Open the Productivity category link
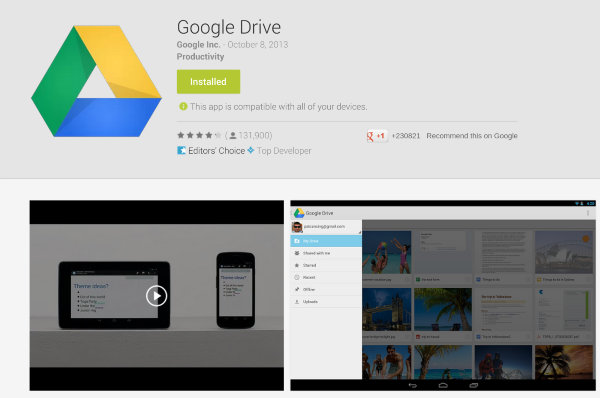The height and width of the screenshot is (398, 600). click(x=200, y=57)
